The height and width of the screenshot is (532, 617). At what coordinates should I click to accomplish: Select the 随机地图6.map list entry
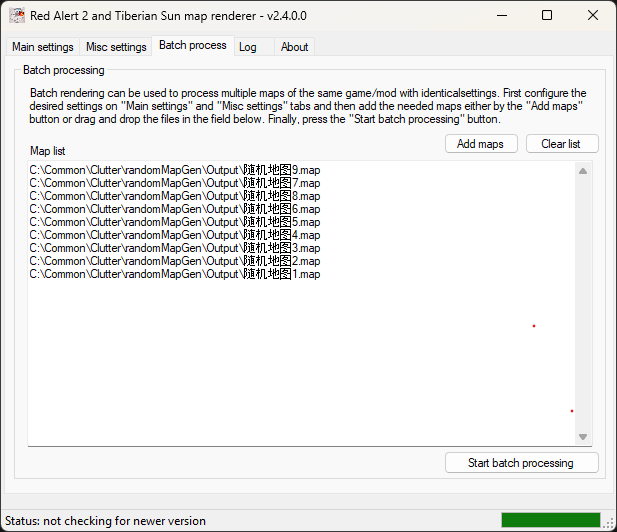pyautogui.click(x=175, y=209)
